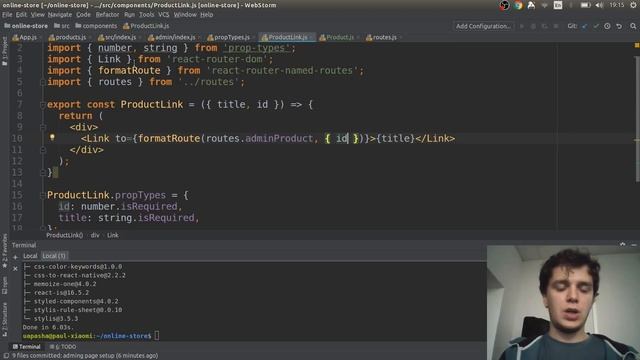Click yellow warning marker above scrollbar
Viewport: 640px width, 360px height.
(637, 45)
